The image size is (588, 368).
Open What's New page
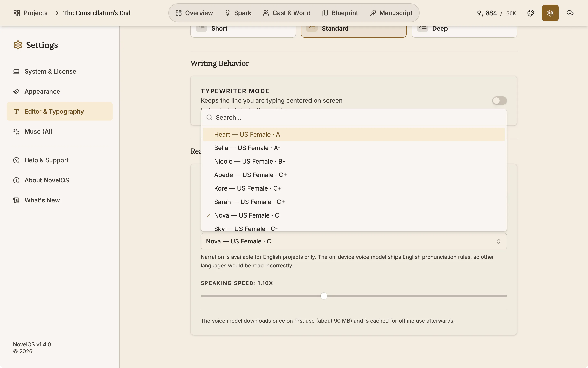pyautogui.click(x=60, y=200)
